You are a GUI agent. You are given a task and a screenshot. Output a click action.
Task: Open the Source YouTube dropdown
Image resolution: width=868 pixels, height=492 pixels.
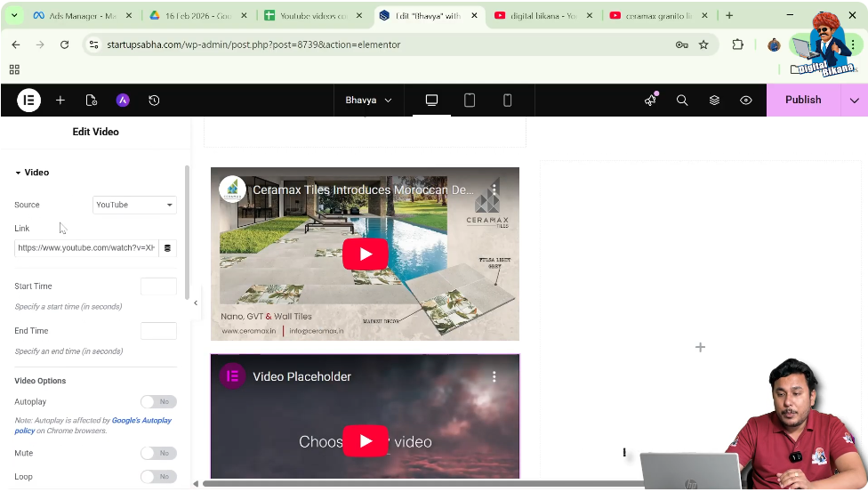[x=134, y=205]
